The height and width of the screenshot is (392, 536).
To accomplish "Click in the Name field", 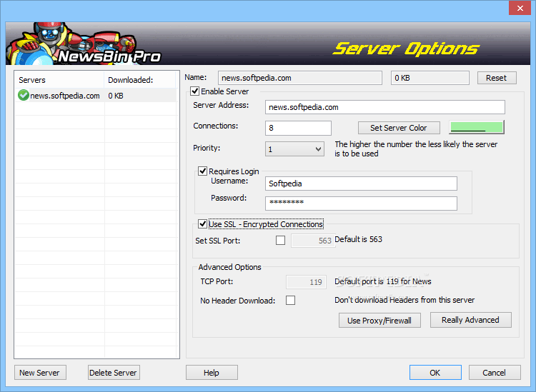I will click(x=300, y=78).
